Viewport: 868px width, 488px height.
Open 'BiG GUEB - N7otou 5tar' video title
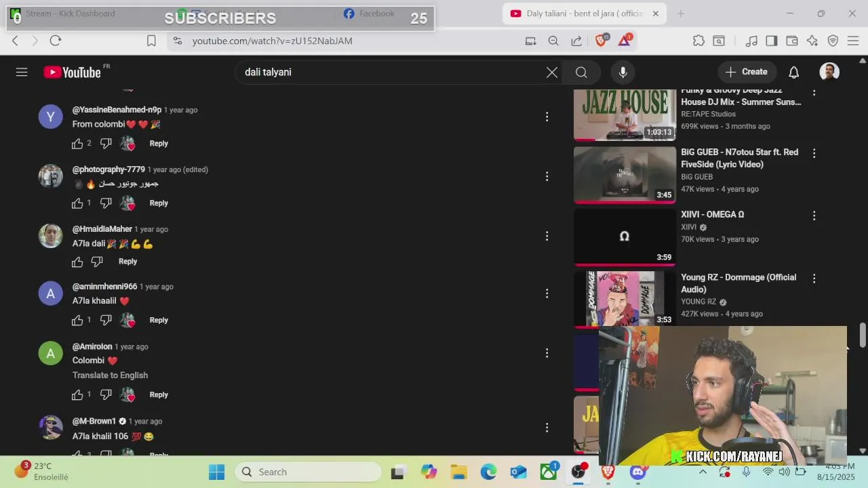click(x=740, y=158)
